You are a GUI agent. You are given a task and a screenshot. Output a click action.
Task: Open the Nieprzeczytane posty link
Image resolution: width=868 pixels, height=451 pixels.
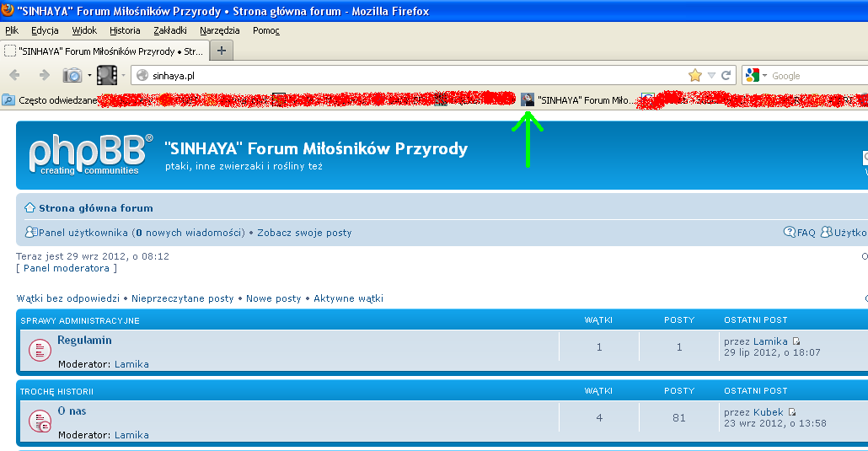tap(183, 298)
